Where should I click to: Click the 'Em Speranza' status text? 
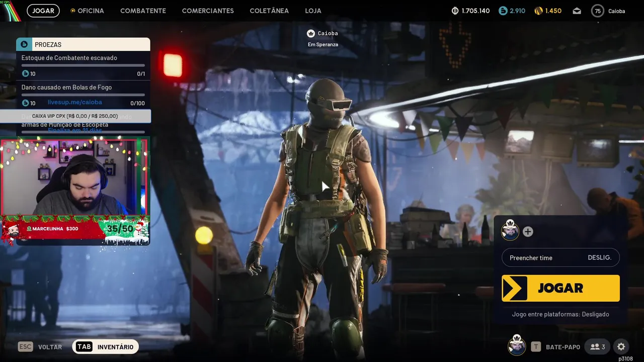tap(323, 44)
